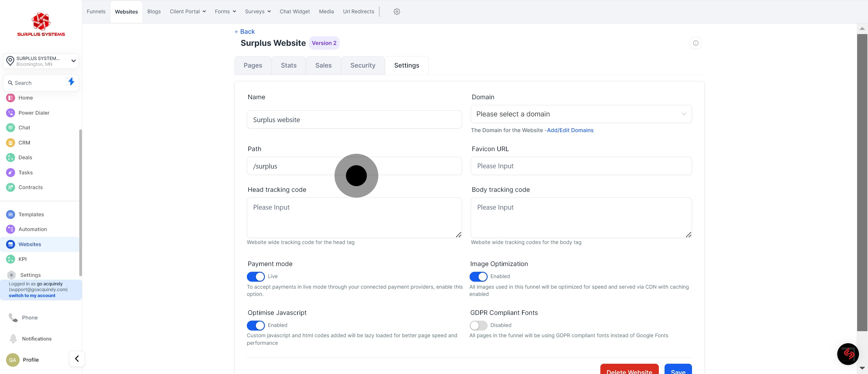Click the Notifications bell icon

13,338
